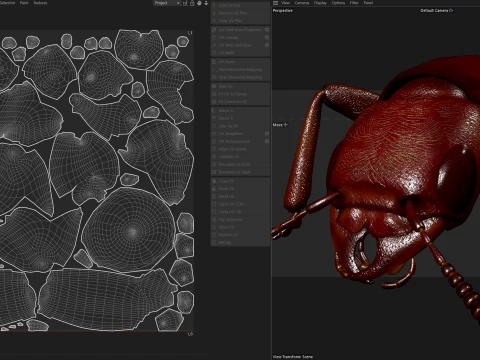Open options gear for UV Weld and Relax
The width and height of the screenshot is (480, 360).
[267, 45]
